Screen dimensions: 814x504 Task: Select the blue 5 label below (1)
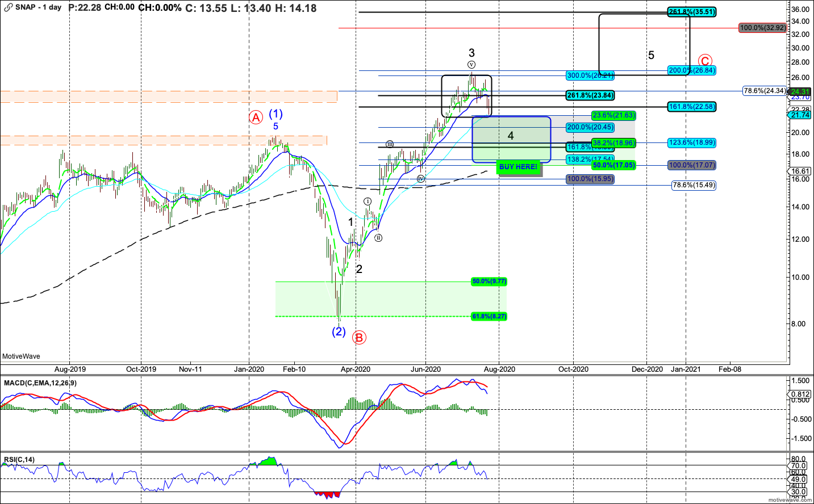[x=276, y=127]
